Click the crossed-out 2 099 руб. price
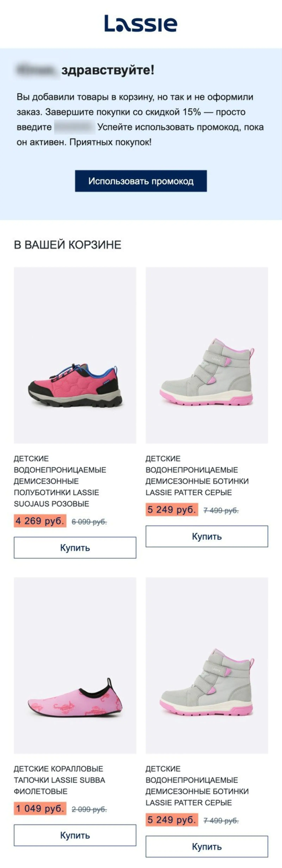 89,809
